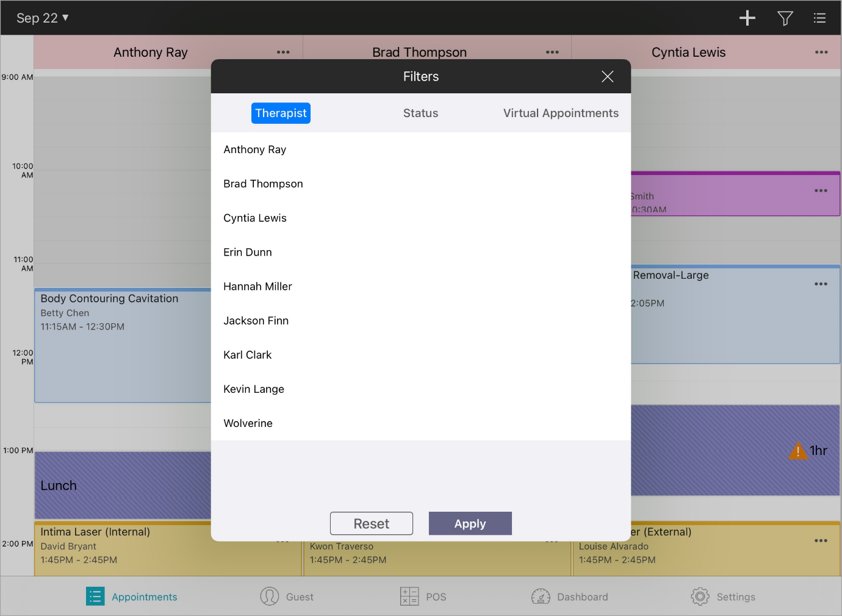The height and width of the screenshot is (616, 842).
Task: Open Cyntia Lewis column options menu
Action: pos(821,52)
